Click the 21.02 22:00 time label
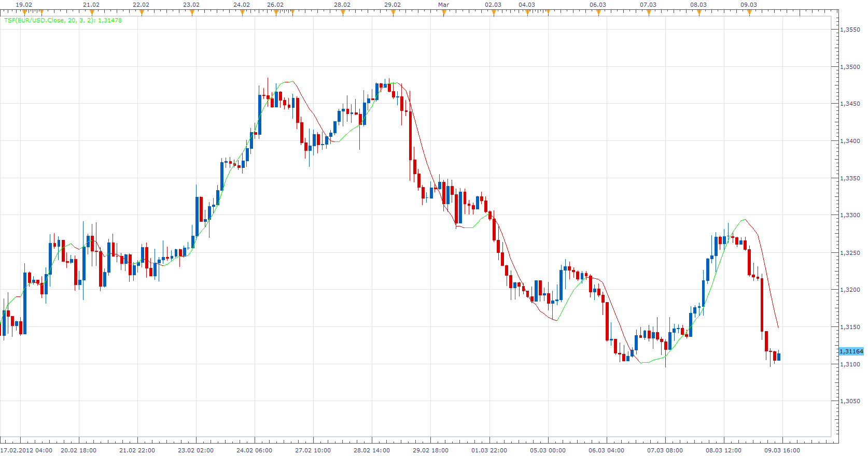The height and width of the screenshot is (456, 868). tap(137, 450)
